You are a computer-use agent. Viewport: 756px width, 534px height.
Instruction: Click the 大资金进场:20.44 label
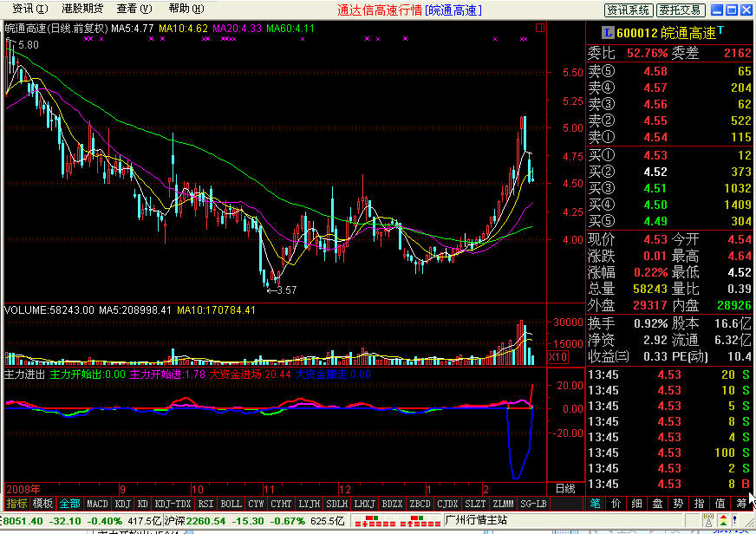click(250, 374)
